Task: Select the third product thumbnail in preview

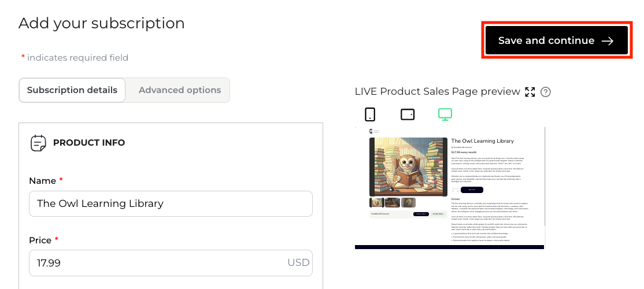Action: tap(408, 202)
